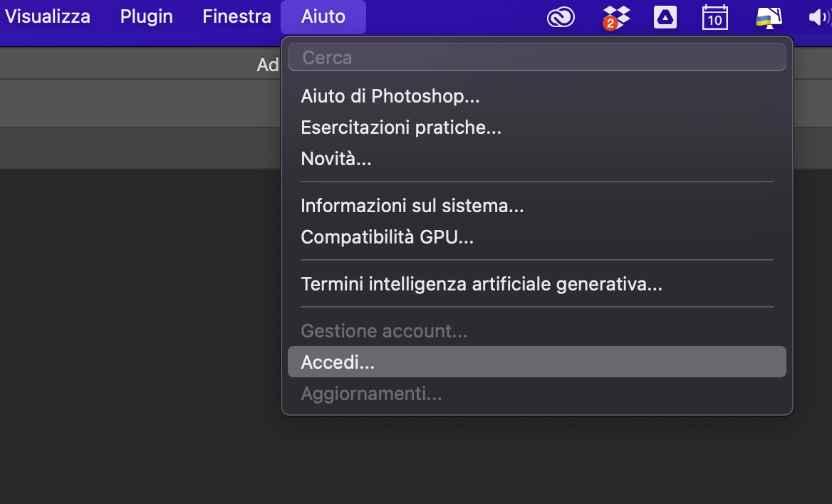Choose Informazioni sul sistema...

tap(536, 205)
